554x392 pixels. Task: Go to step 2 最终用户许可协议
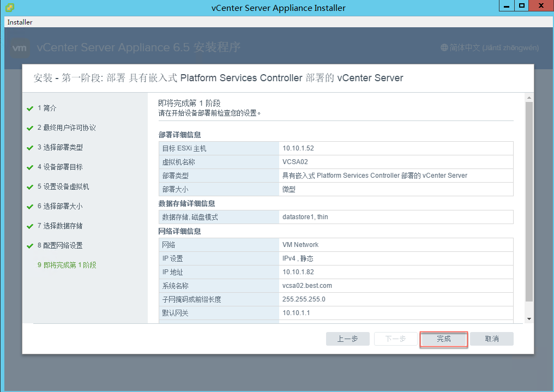point(67,128)
